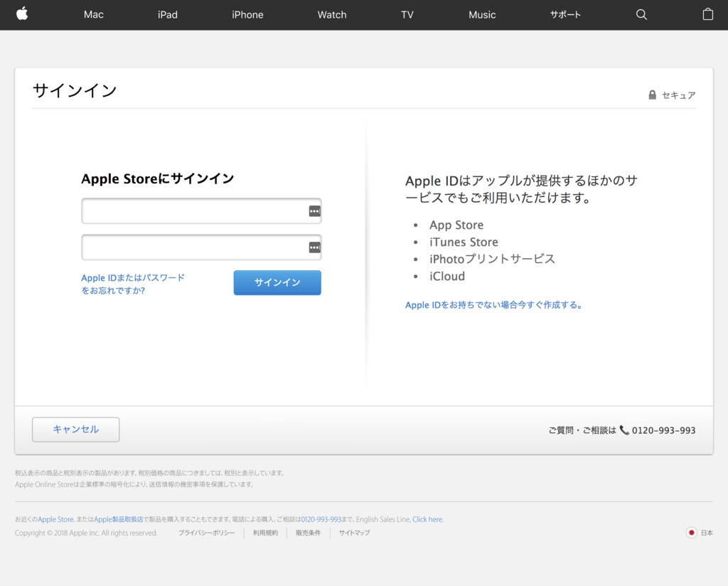Click the blue サインイン button

[x=277, y=282]
